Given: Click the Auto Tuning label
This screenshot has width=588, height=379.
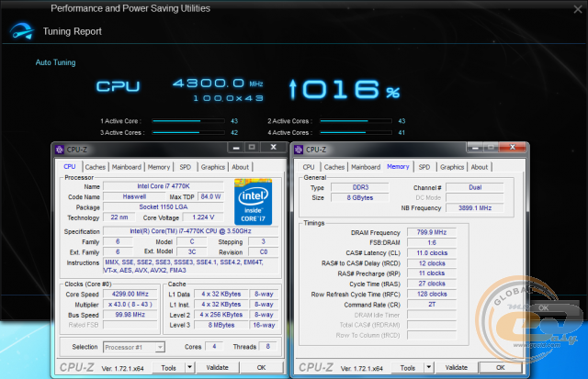Looking at the screenshot, I should [x=55, y=62].
